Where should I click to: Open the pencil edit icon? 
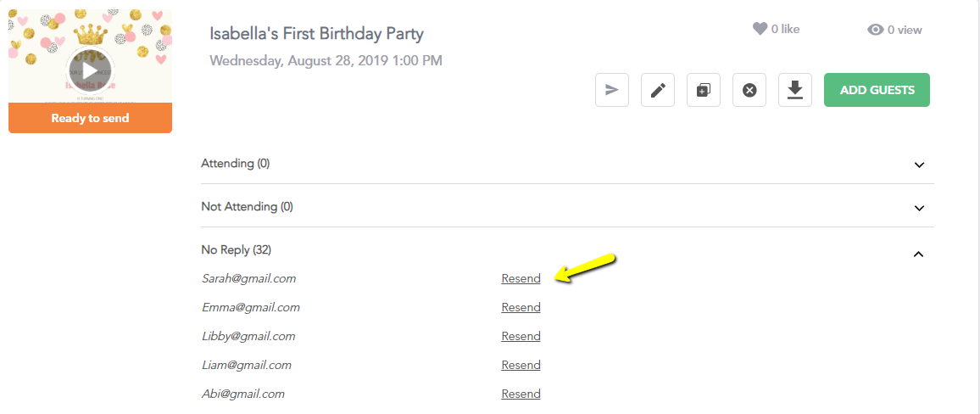pos(658,90)
